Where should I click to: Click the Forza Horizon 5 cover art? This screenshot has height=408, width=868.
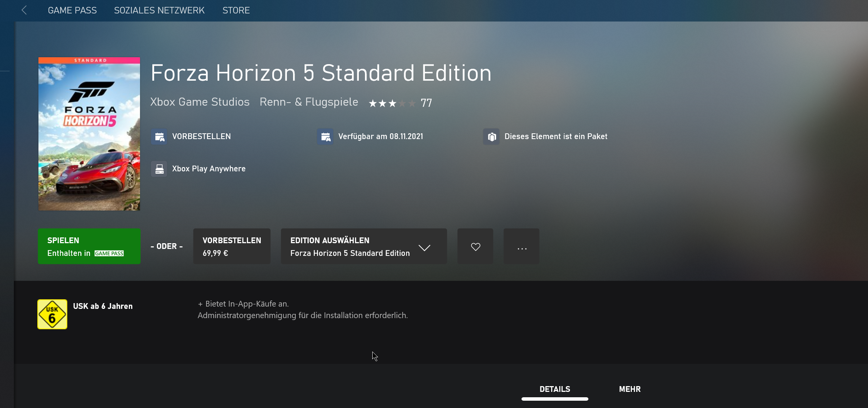89,134
